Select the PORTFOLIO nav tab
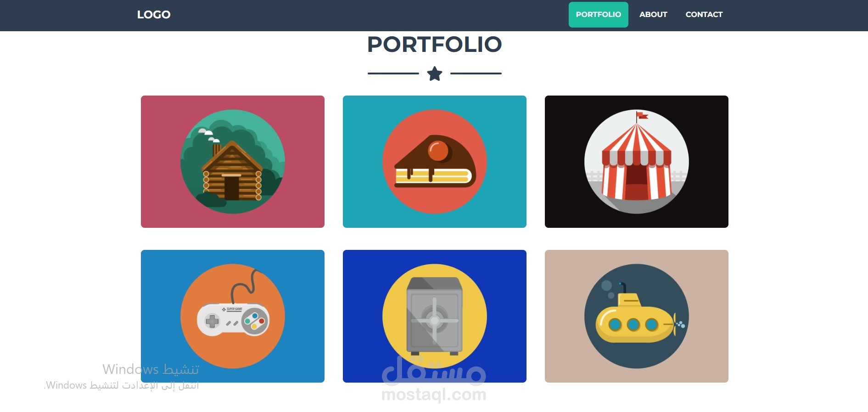 click(599, 15)
